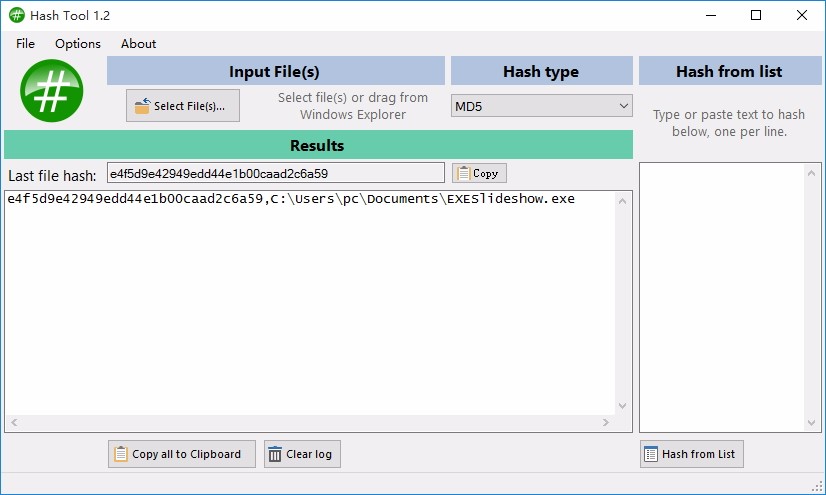Click the Copy clipboard icon
The image size is (826, 495).
click(463, 173)
